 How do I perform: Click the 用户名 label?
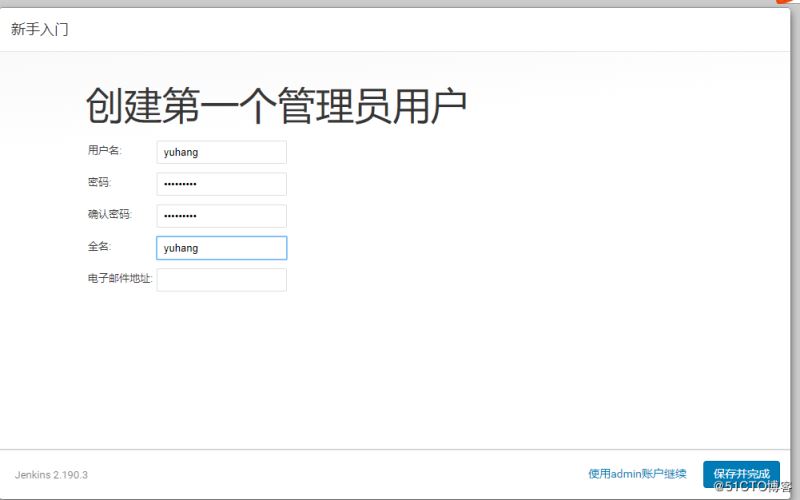pyautogui.click(x=105, y=150)
